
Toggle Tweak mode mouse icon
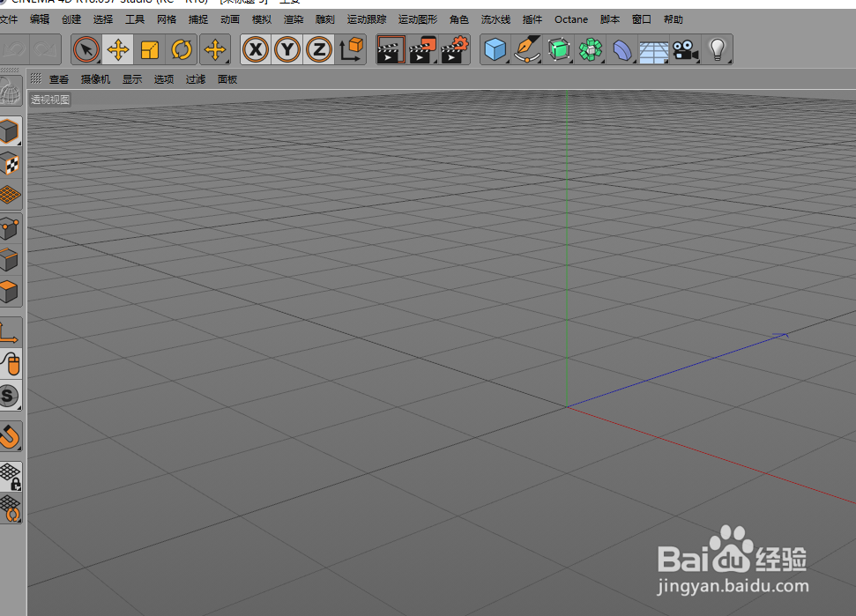(11, 364)
